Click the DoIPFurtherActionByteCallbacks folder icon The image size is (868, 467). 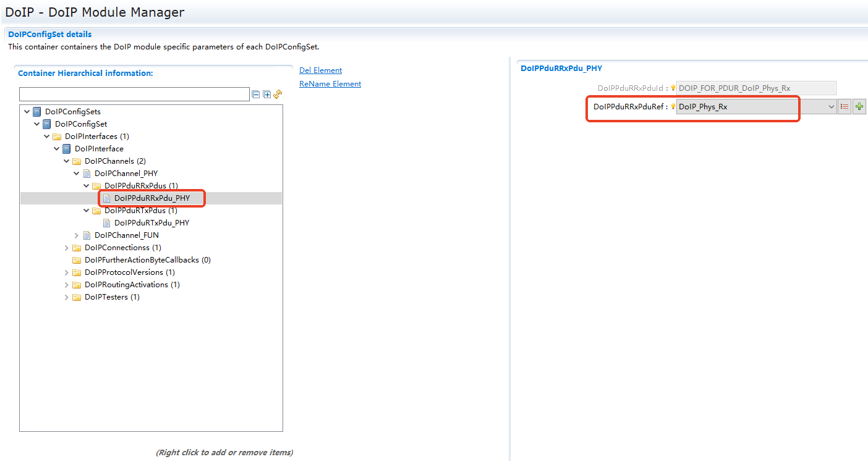[77, 260]
